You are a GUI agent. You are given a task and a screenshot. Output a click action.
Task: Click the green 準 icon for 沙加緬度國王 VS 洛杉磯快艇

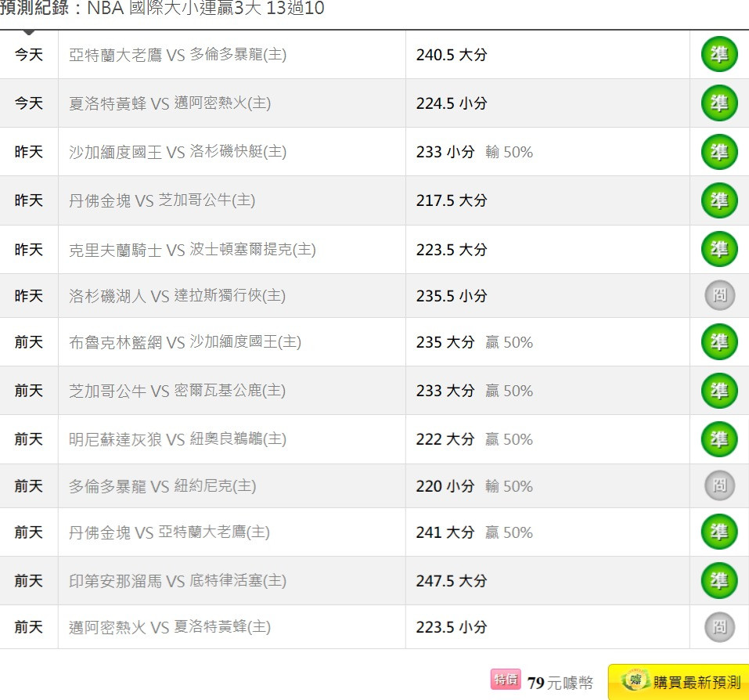(719, 152)
